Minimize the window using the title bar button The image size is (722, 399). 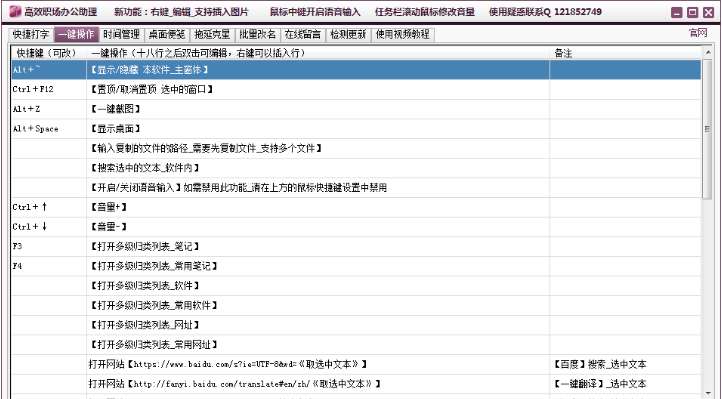point(676,12)
